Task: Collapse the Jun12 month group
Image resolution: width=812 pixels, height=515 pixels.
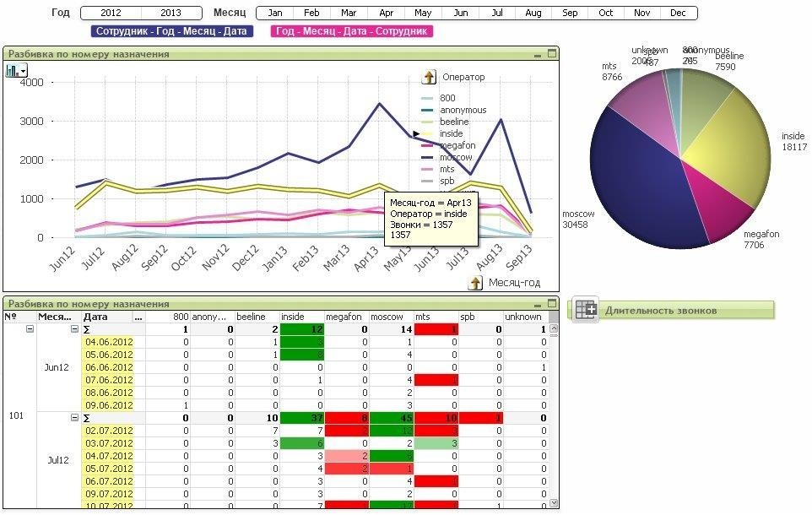Action: [x=74, y=329]
